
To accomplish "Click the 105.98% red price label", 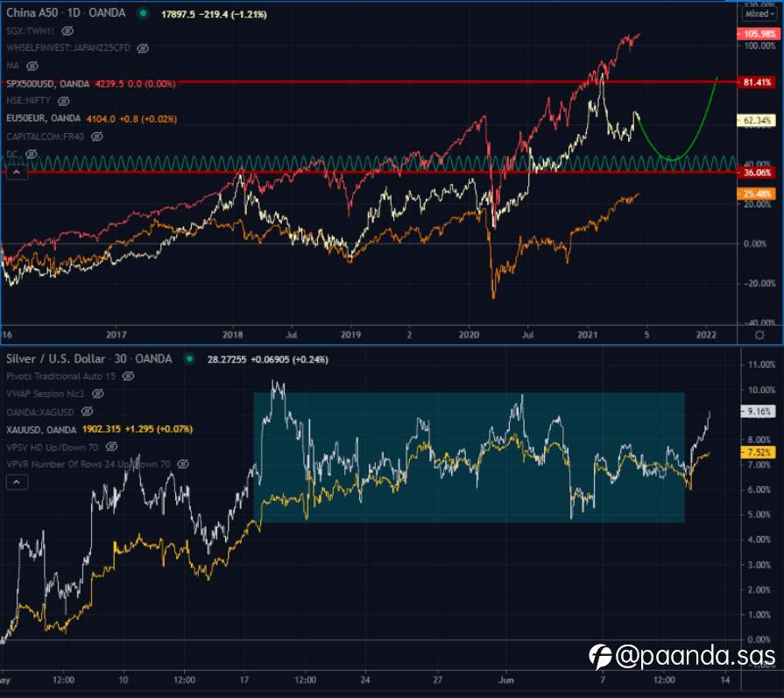I will pos(759,34).
